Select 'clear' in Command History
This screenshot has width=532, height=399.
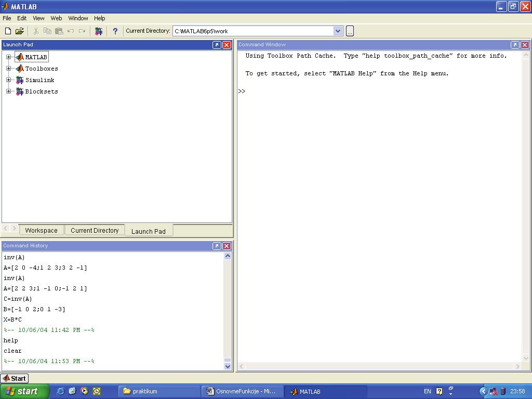coord(12,351)
